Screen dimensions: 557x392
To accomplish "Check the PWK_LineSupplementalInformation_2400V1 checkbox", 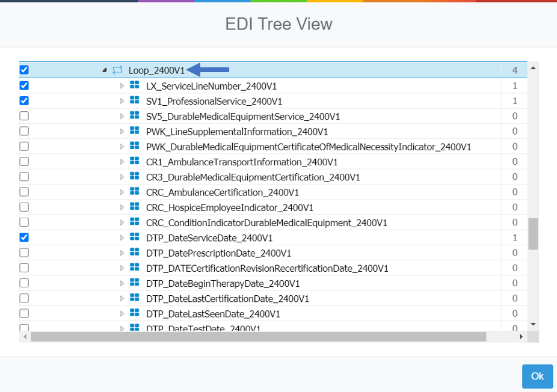I will (24, 131).
